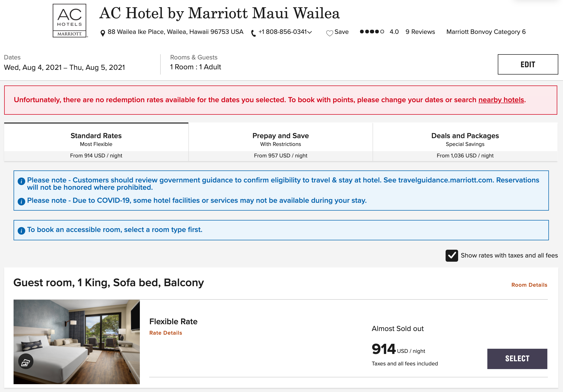
Task: Open the Room Details link
Action: (x=529, y=285)
